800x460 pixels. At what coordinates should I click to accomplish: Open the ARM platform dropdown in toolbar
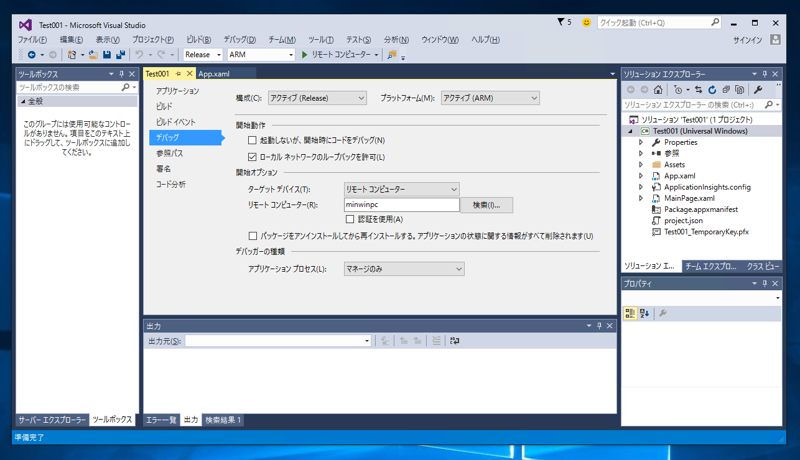tap(261, 55)
